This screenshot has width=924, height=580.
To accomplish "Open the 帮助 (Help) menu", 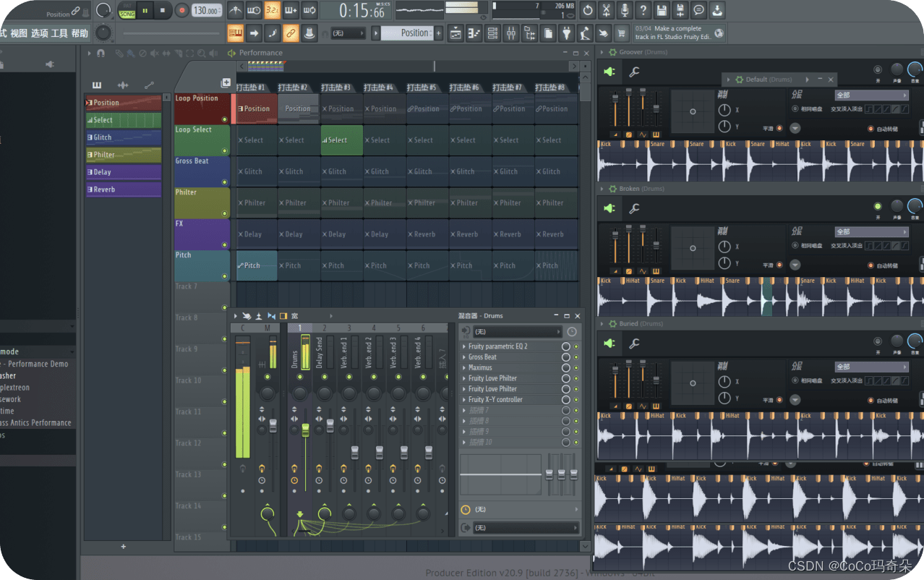I will (x=80, y=33).
